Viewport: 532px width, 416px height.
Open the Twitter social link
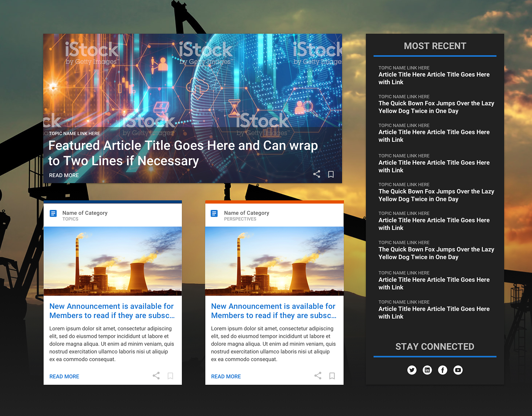tap(412, 370)
